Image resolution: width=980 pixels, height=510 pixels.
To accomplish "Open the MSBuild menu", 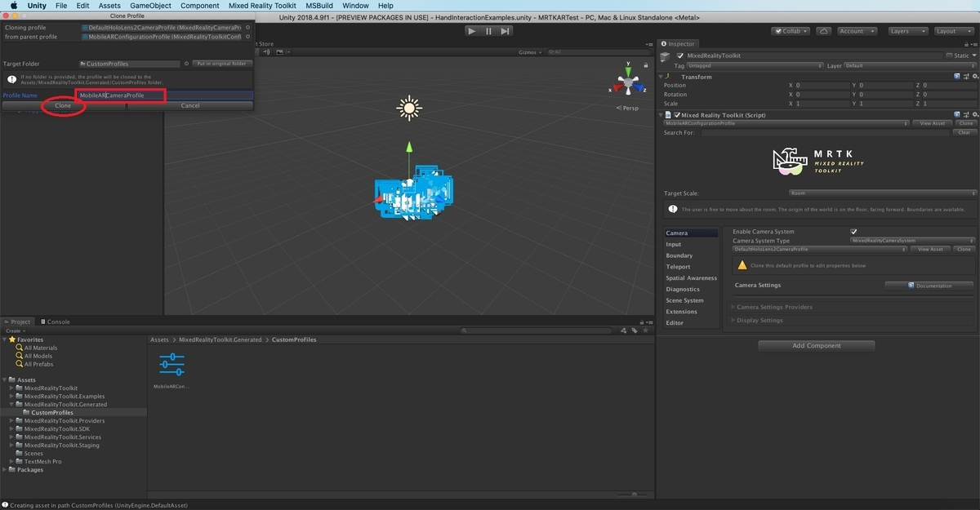I will (319, 6).
